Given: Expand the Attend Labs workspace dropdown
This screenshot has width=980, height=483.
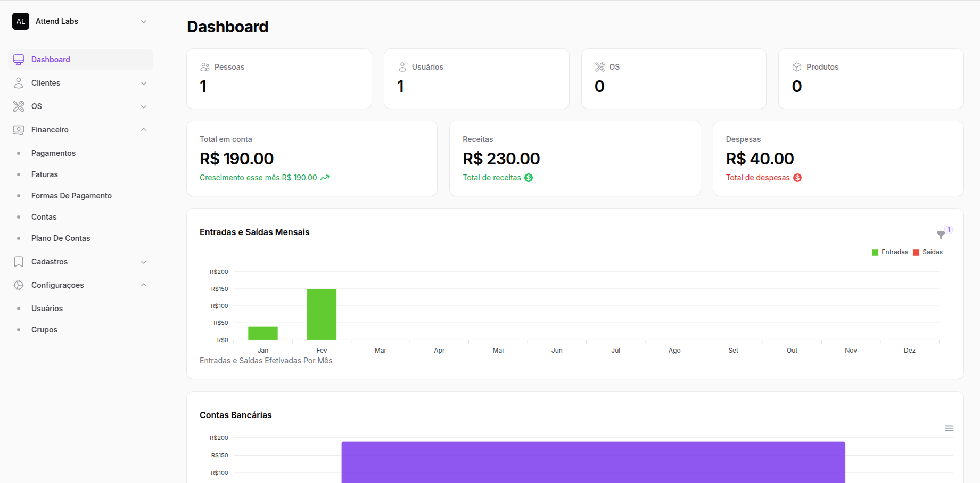Looking at the screenshot, I should click(144, 22).
